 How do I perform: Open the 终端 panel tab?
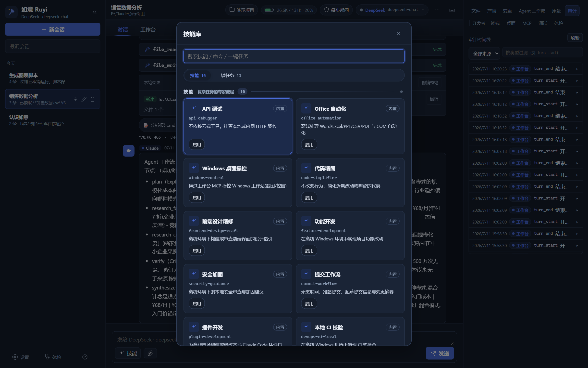click(495, 23)
